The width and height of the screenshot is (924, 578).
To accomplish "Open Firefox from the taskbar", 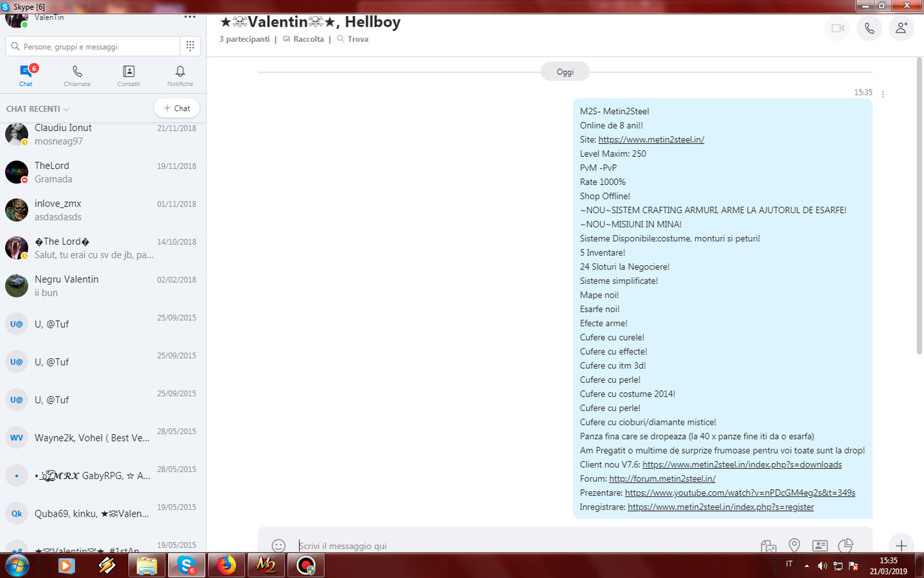I will click(226, 565).
